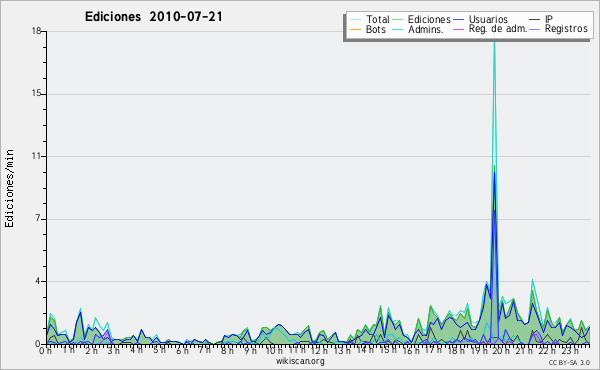
Task: Click the y-axis value 4
Action: click(38, 282)
